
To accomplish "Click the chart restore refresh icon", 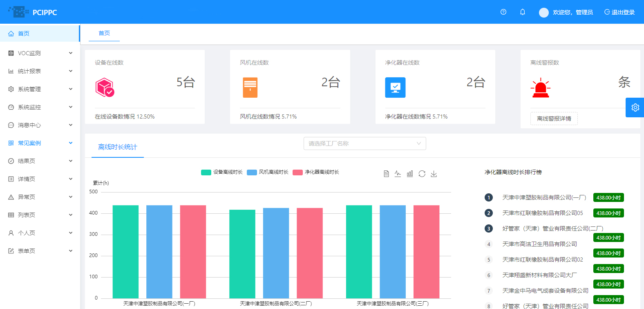I will [x=422, y=174].
